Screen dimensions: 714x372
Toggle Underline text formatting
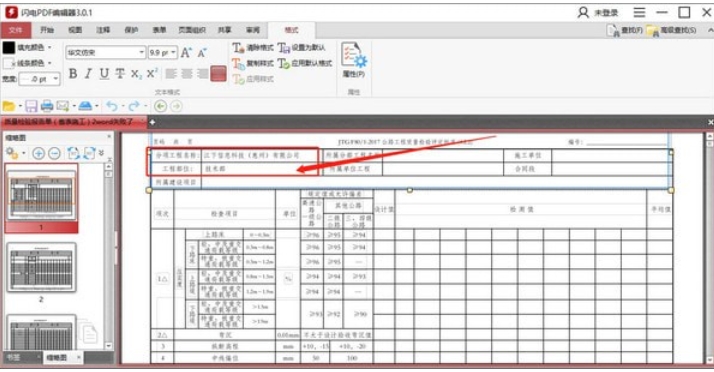click(104, 74)
